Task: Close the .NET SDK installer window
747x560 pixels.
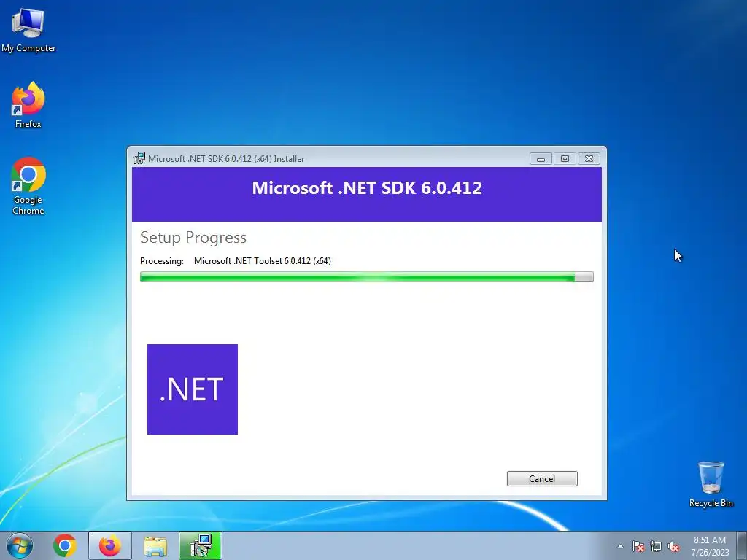Action: pyautogui.click(x=589, y=158)
